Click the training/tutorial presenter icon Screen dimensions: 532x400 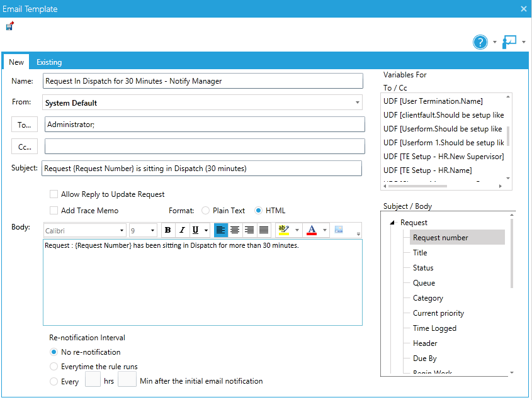coord(510,42)
